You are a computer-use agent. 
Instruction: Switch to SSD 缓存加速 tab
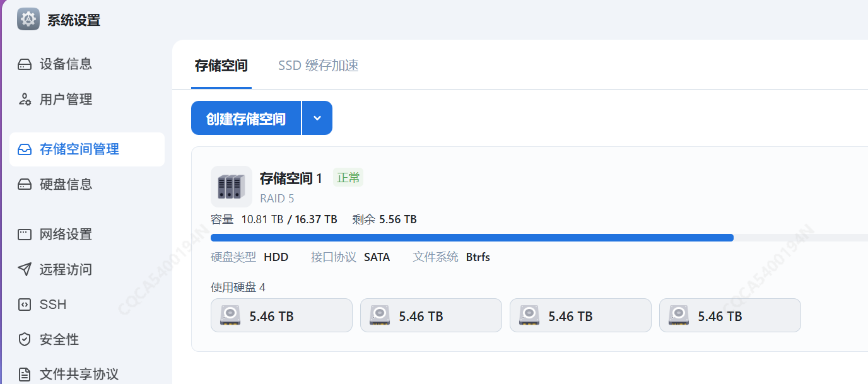tap(318, 66)
